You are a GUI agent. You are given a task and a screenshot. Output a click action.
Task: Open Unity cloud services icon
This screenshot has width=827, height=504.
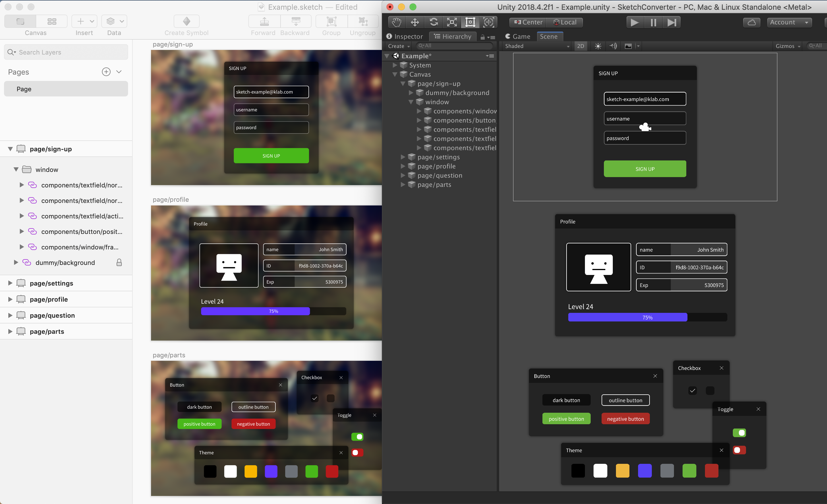click(751, 22)
